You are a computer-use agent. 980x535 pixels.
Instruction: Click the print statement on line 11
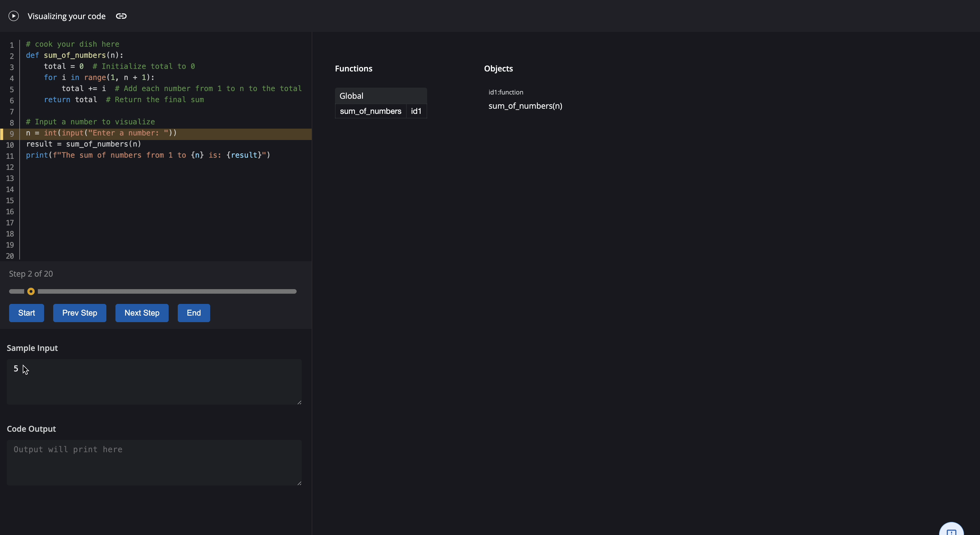tap(148, 155)
